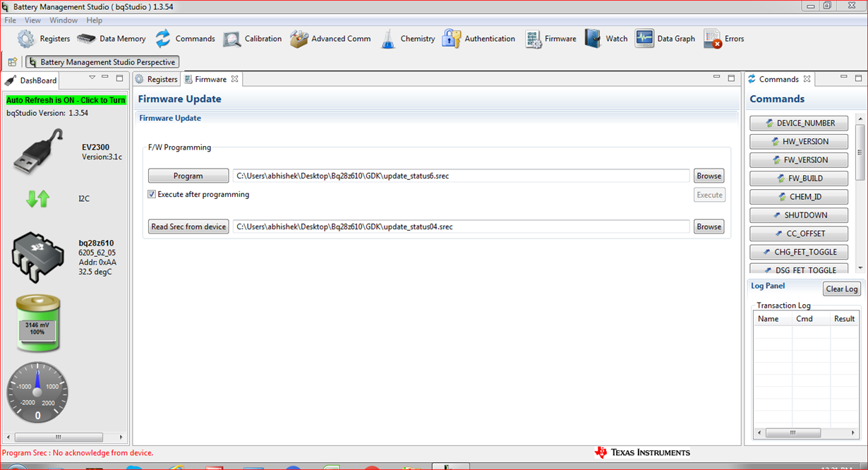Close the Firmware tab
Viewport: 868px width, 470px height.
(x=235, y=79)
